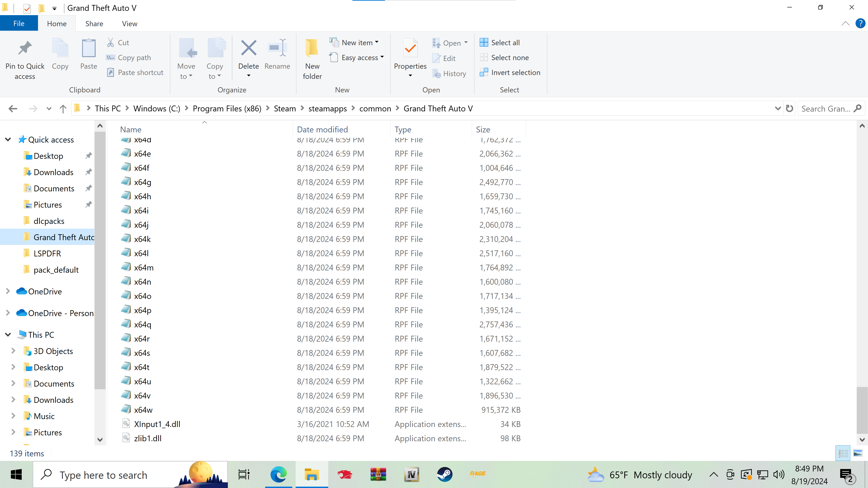The image size is (868, 488).
Task: Switch to the View ribbon tab
Action: 129,23
